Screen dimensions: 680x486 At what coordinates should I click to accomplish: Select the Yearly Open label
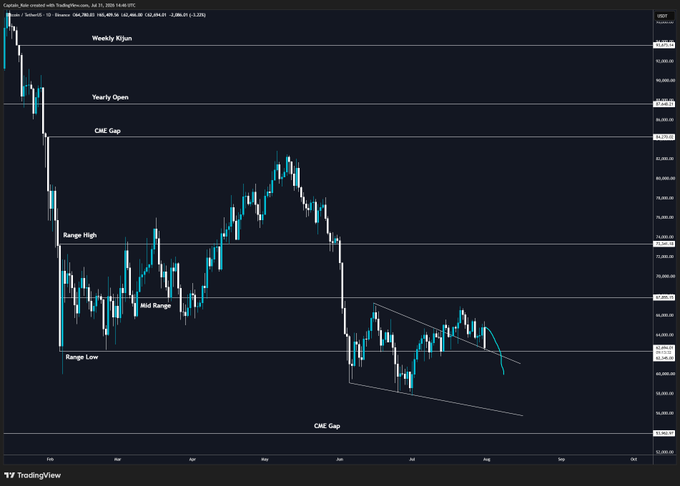coord(110,97)
